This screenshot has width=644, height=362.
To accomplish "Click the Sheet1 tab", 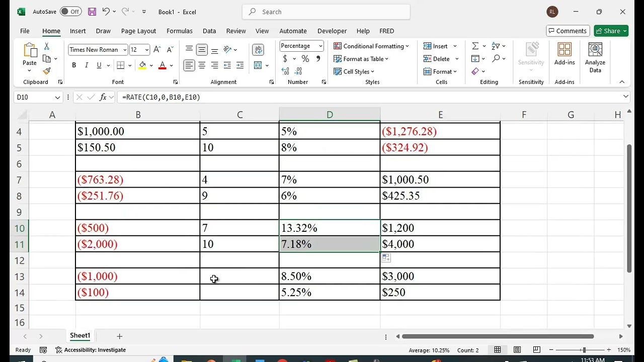I will (80, 336).
